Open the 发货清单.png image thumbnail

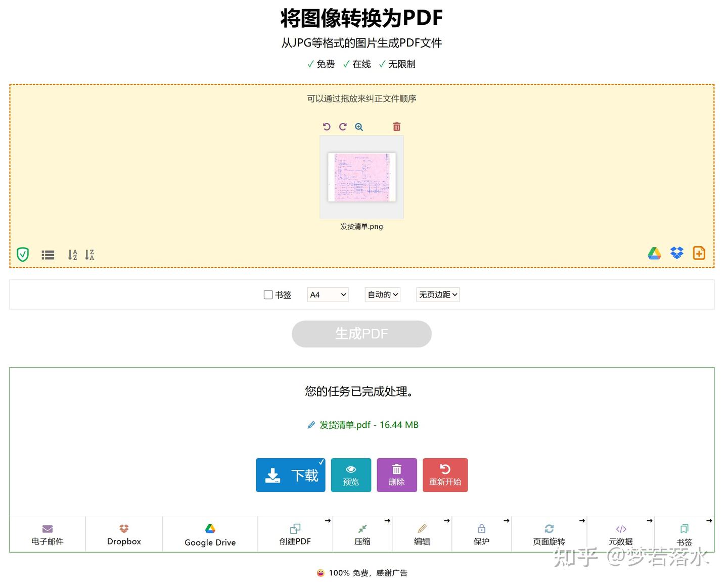362,177
